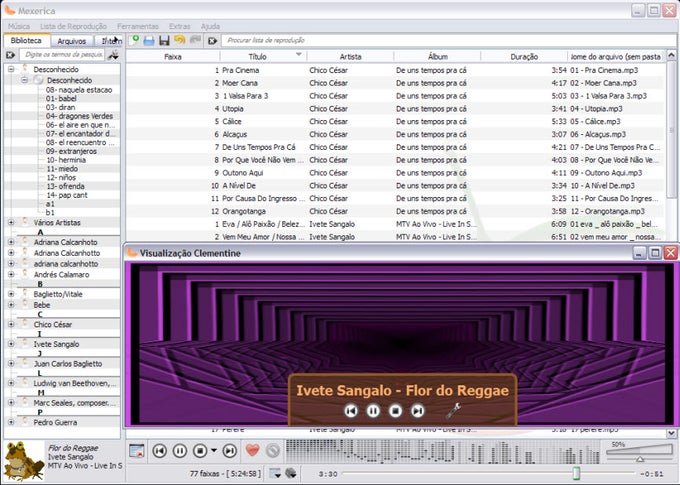Love the current track with heart icon
The height and width of the screenshot is (485, 680).
pyautogui.click(x=252, y=450)
